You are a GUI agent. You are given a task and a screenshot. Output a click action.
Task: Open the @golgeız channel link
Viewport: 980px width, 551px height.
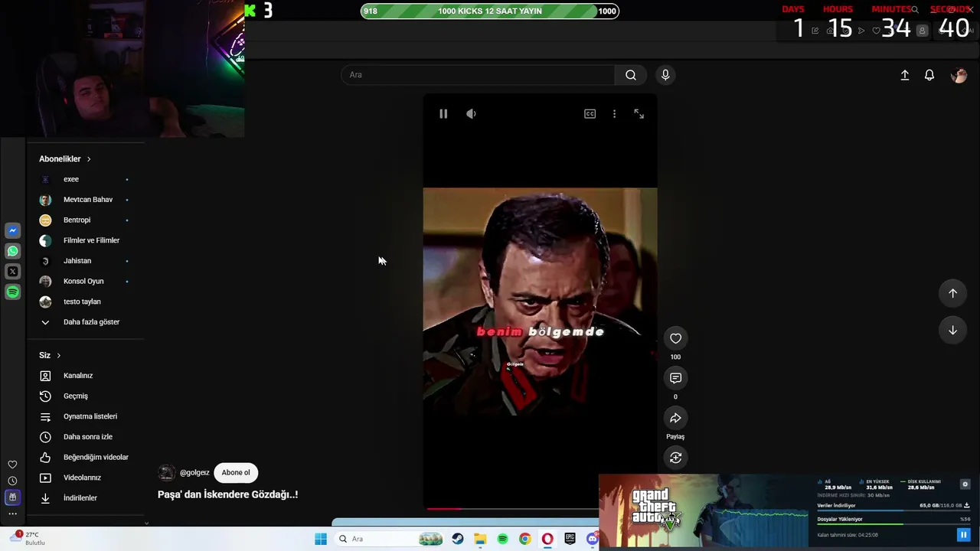click(x=194, y=473)
